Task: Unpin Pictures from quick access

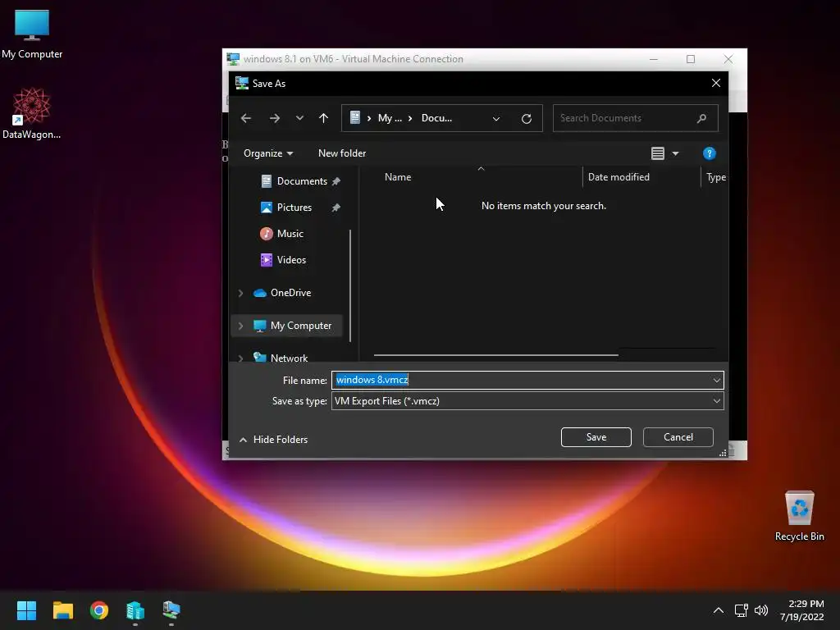Action: pos(336,208)
